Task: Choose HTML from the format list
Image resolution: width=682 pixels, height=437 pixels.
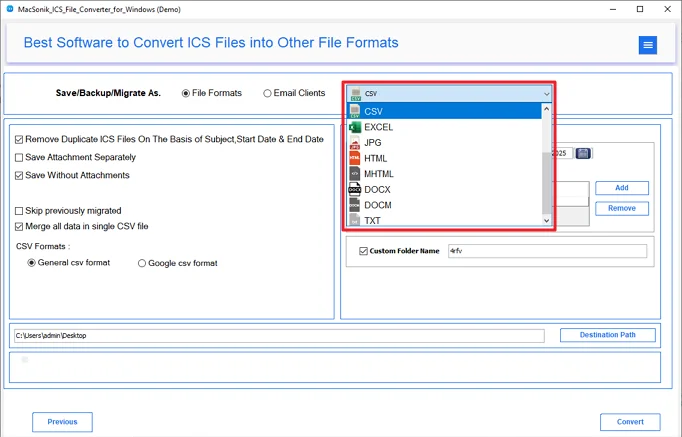Action: 444,158
